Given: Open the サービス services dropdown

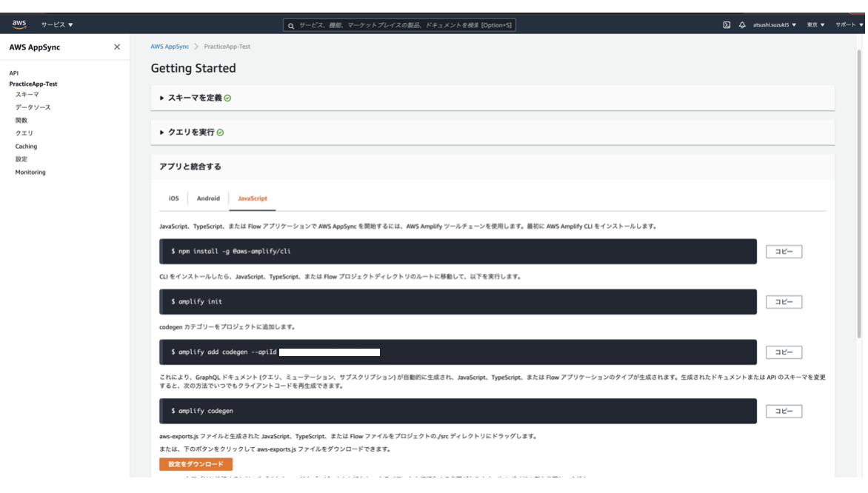Looking at the screenshot, I should tap(56, 25).
